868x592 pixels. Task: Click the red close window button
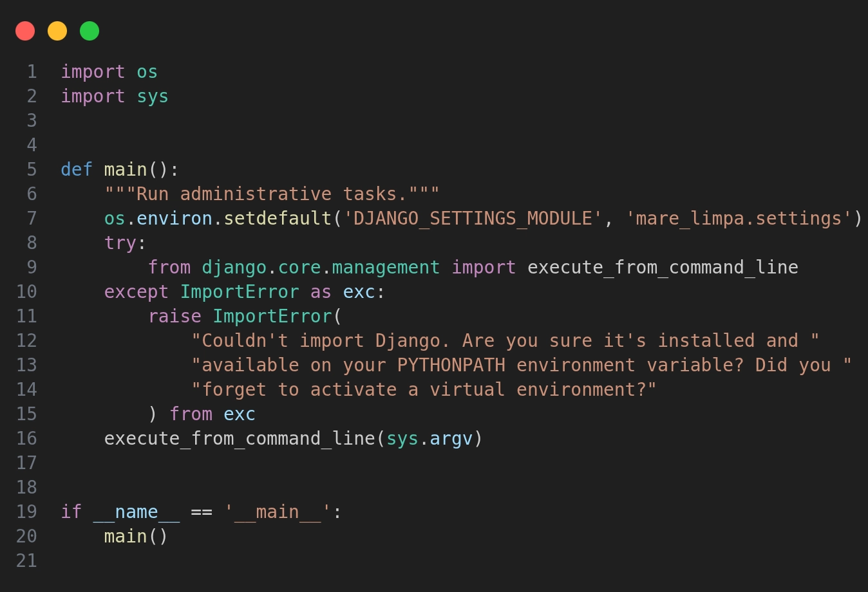point(25,31)
